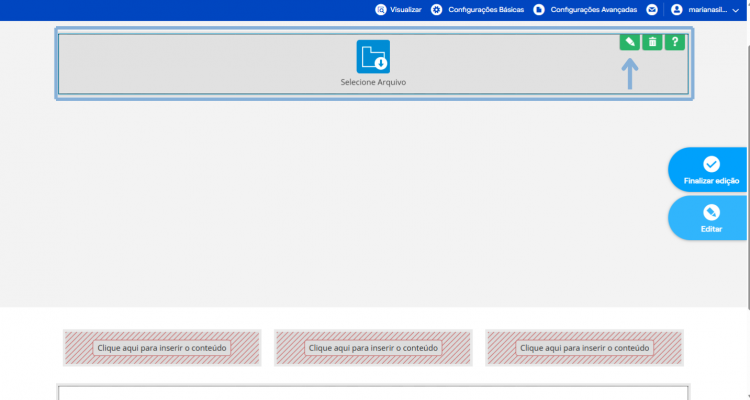Image resolution: width=750 pixels, height=400 pixels.
Task: Click Finalizar edição button
Action: (x=708, y=170)
